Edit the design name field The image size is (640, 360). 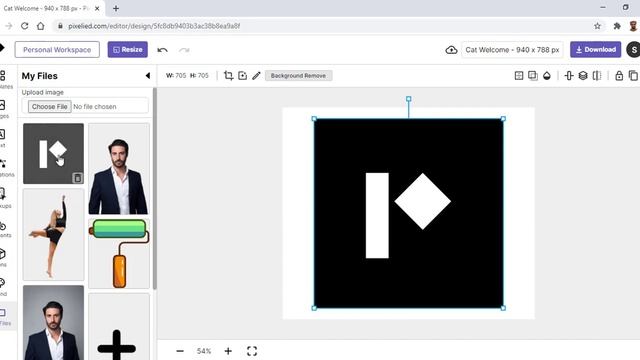512,49
